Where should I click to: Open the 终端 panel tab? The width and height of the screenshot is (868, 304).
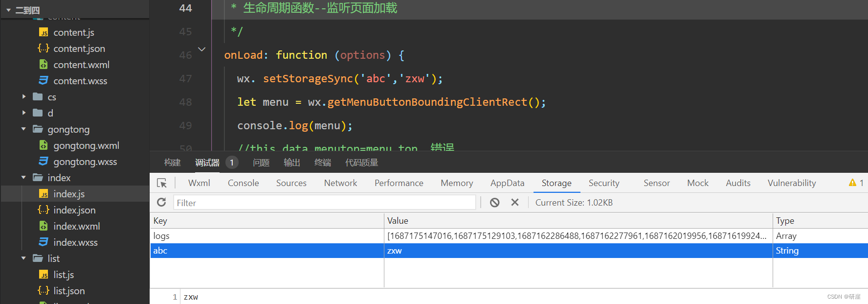pyautogui.click(x=323, y=163)
